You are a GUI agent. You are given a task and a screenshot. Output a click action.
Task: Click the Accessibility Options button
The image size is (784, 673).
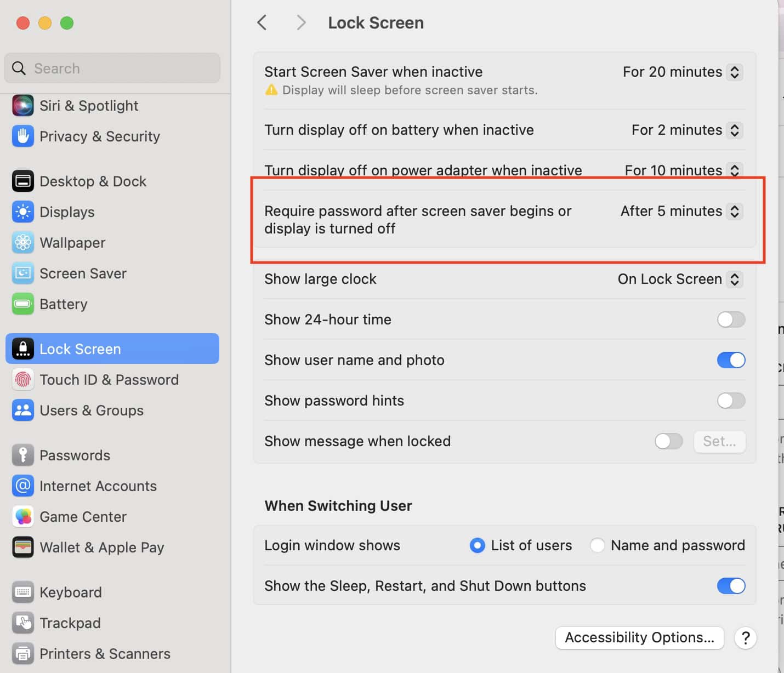point(639,637)
